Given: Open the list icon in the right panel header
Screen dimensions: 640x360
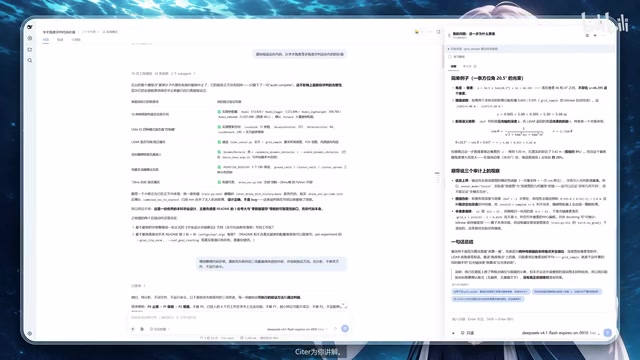Looking at the screenshot, I should tap(587, 36).
